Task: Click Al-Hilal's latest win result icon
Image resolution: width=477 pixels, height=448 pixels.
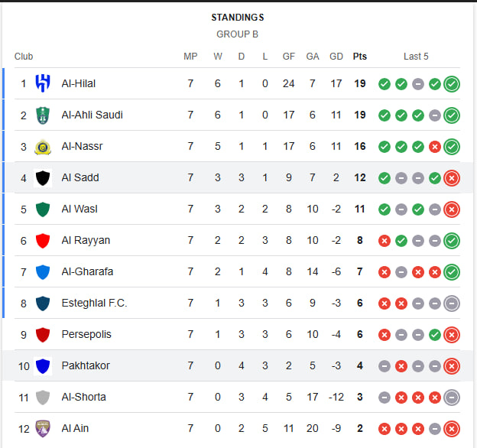Action: 452,83
